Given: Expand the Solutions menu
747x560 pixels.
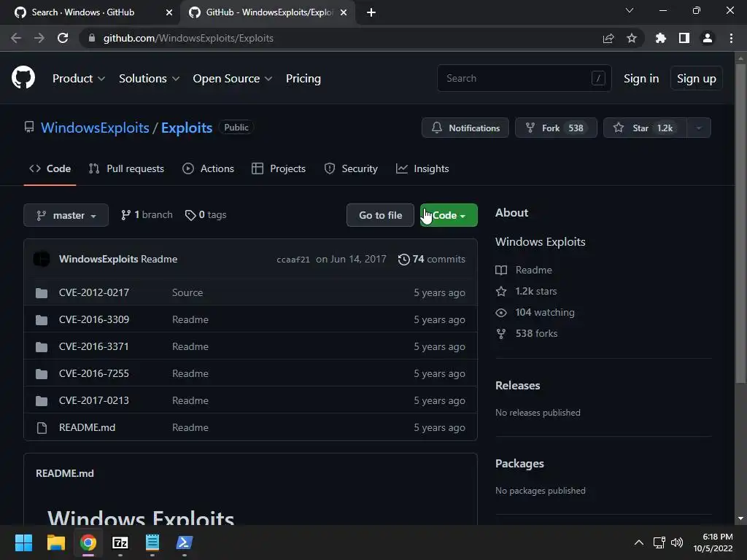Looking at the screenshot, I should click(x=149, y=79).
